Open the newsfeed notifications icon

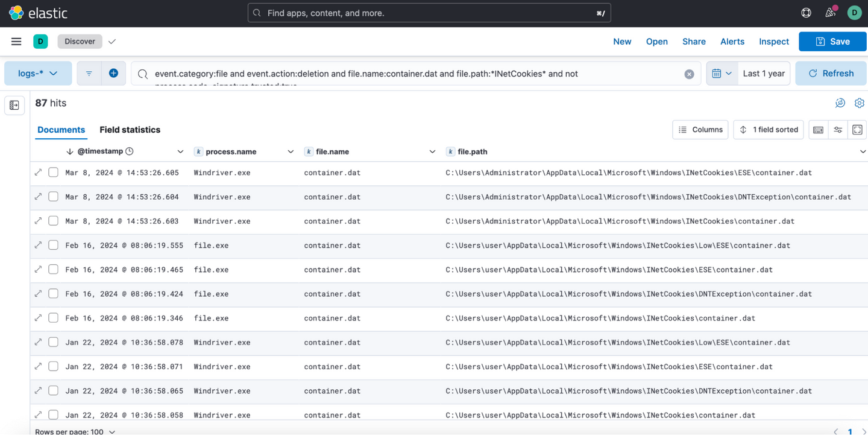tap(830, 13)
